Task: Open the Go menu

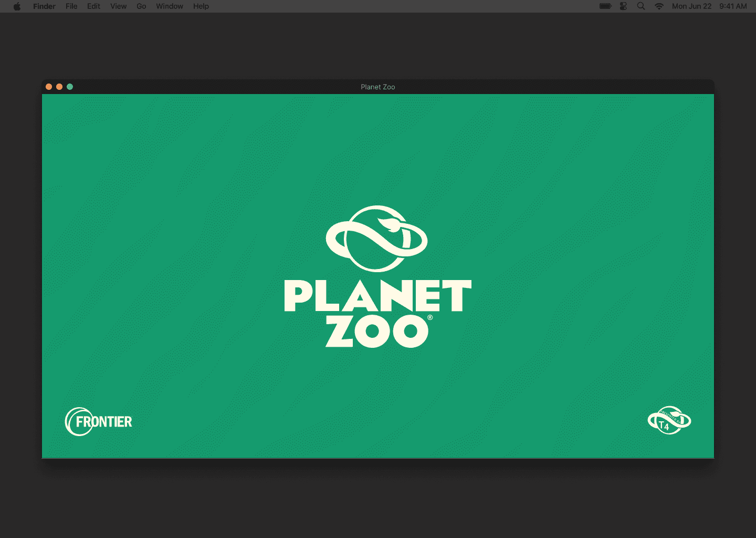Action: (141, 6)
